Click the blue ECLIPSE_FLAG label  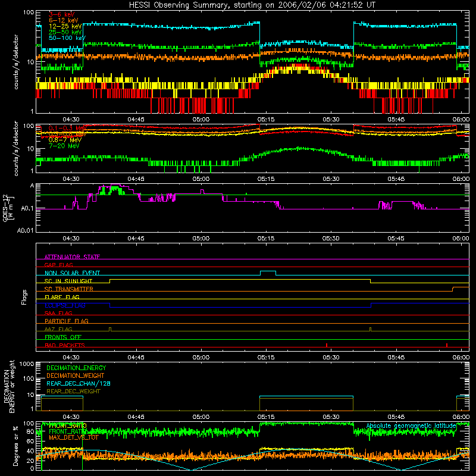click(x=65, y=305)
